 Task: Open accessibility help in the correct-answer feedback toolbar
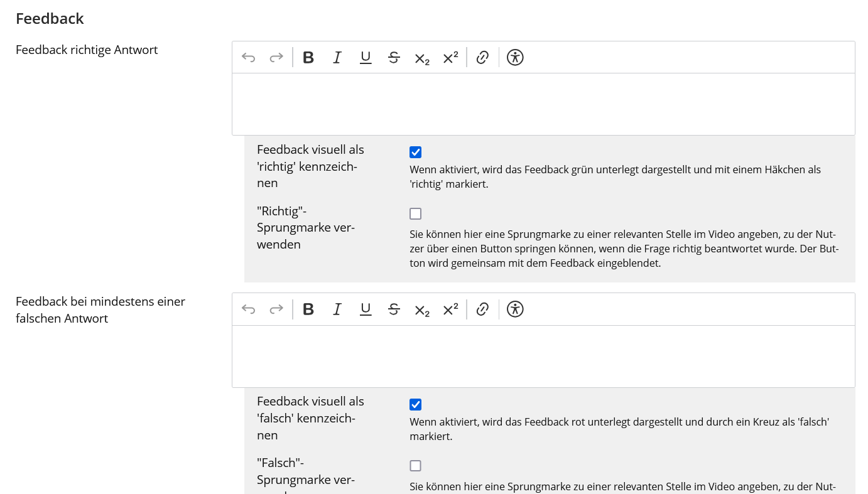pyautogui.click(x=515, y=58)
